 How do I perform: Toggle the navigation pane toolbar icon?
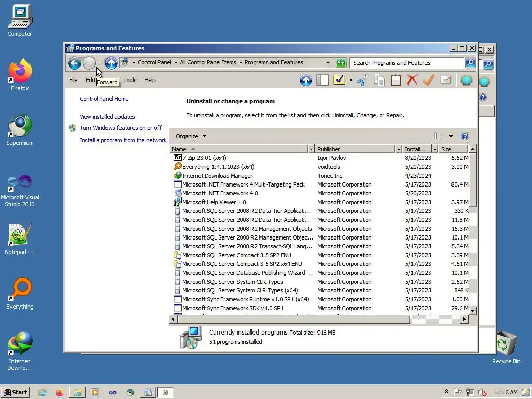pyautogui.click(x=322, y=80)
